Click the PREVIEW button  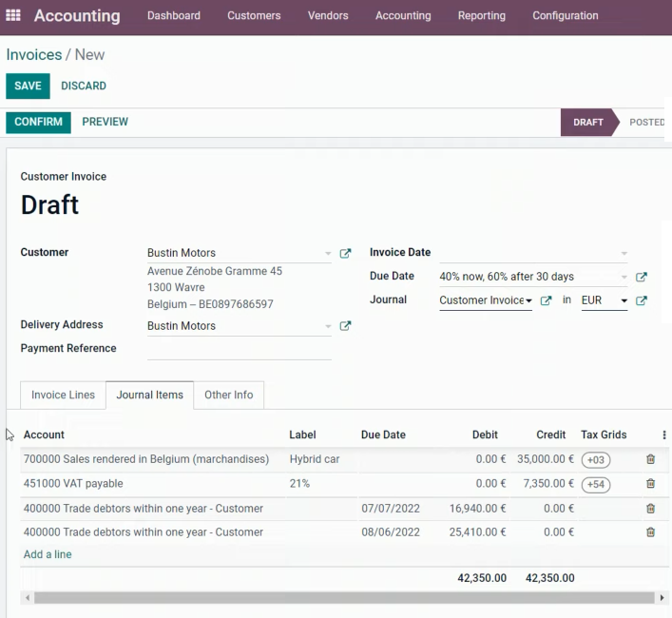pyautogui.click(x=105, y=122)
